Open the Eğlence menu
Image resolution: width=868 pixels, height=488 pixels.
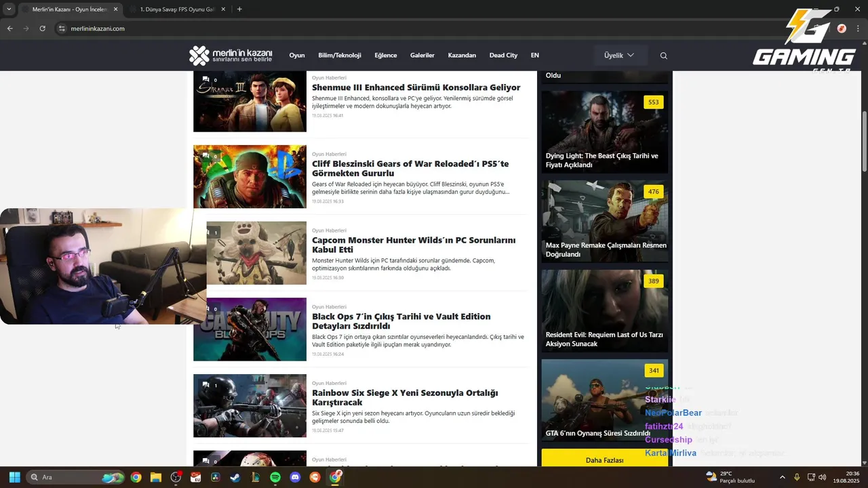386,56
